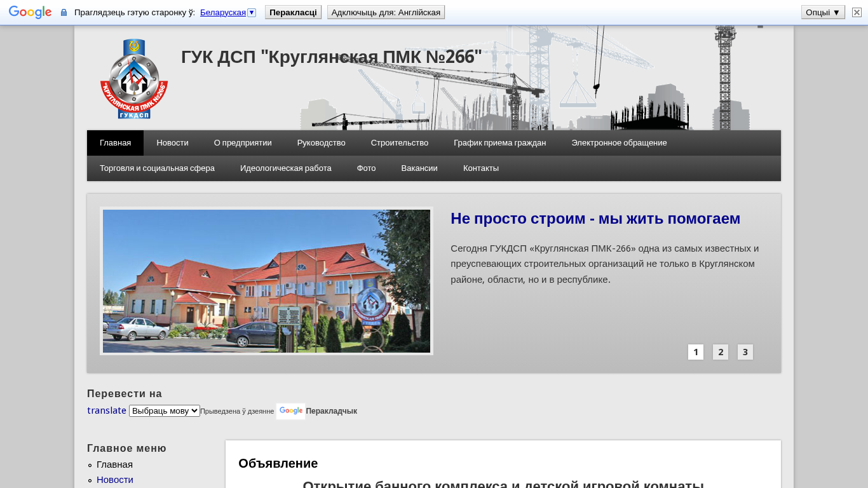Click the Google Перакладчык logo badge
This screenshot has height=488, width=868.
290,411
